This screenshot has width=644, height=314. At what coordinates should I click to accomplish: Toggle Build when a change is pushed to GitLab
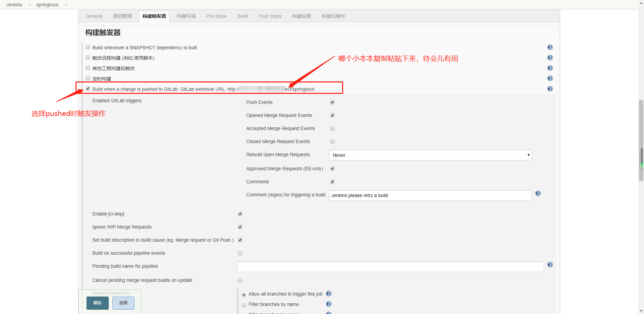click(88, 89)
